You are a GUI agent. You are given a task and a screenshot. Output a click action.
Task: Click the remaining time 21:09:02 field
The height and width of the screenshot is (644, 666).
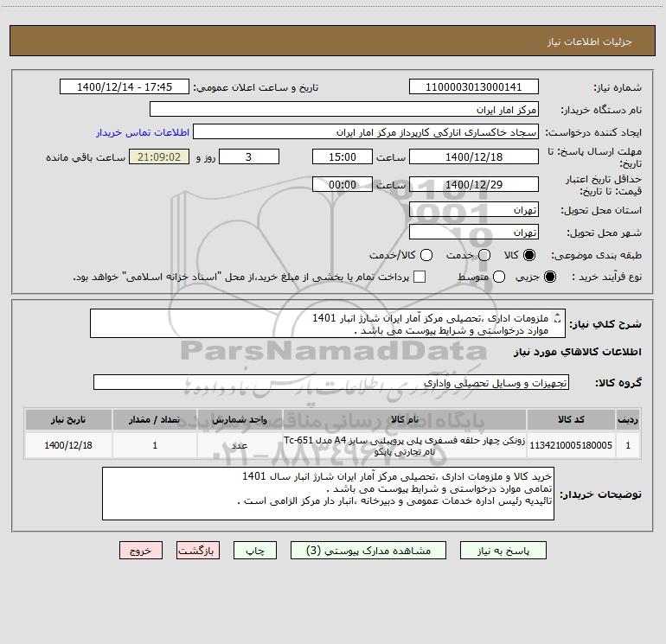159,156
